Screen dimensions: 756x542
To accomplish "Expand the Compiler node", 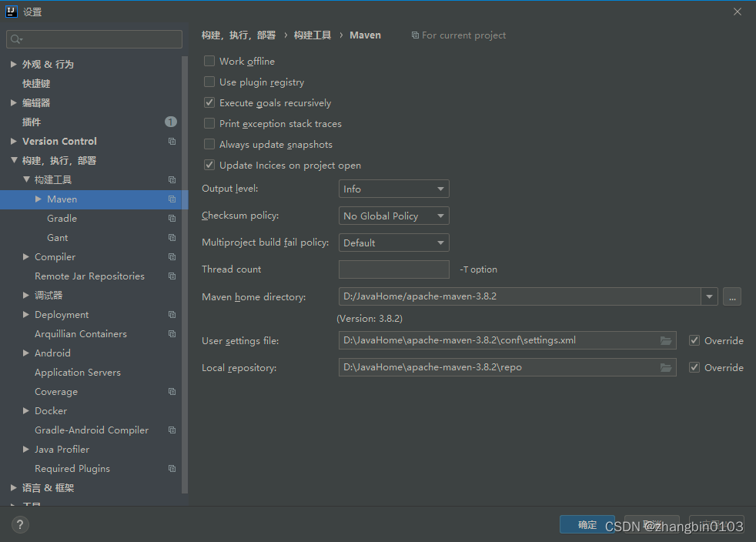I will pos(26,257).
